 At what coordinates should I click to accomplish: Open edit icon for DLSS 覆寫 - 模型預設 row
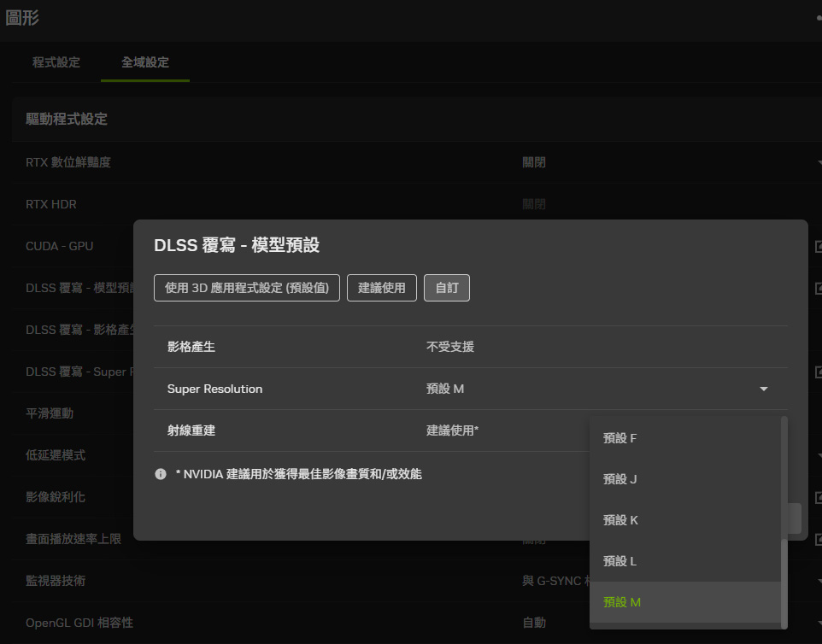coord(818,288)
